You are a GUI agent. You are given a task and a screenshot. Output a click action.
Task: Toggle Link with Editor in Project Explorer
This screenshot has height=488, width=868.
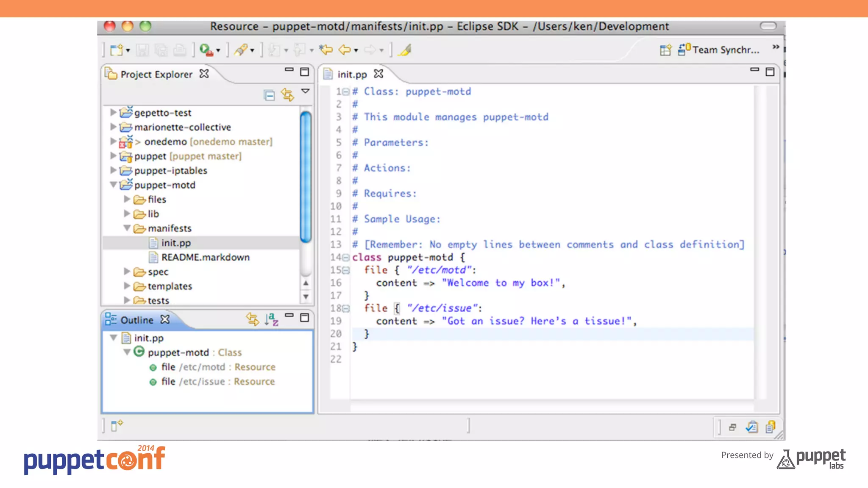click(x=287, y=95)
